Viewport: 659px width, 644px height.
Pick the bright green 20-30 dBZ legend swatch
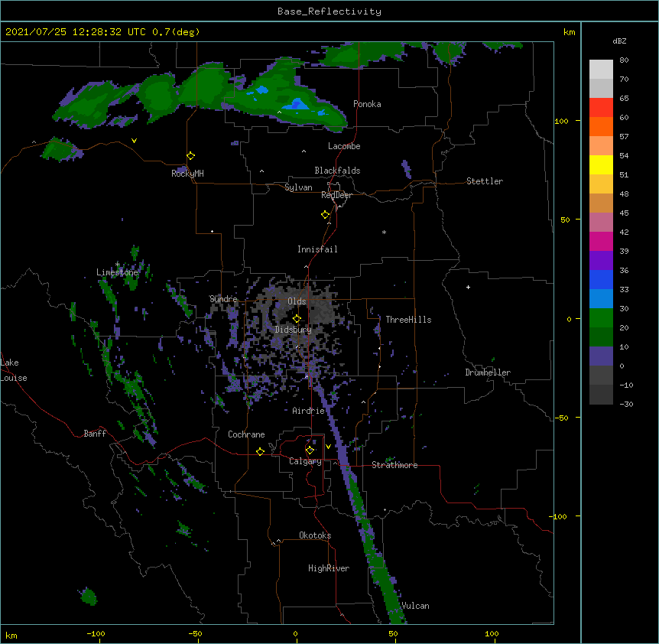coord(601,318)
